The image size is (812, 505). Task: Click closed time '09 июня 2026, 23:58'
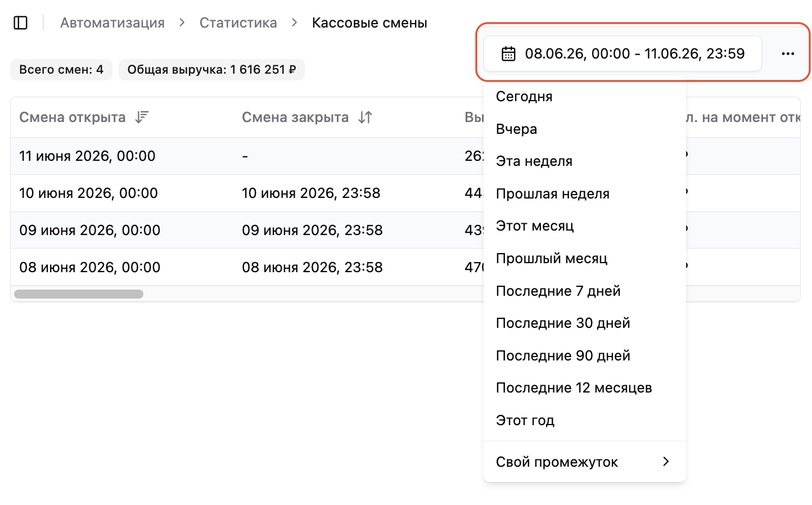(312, 231)
